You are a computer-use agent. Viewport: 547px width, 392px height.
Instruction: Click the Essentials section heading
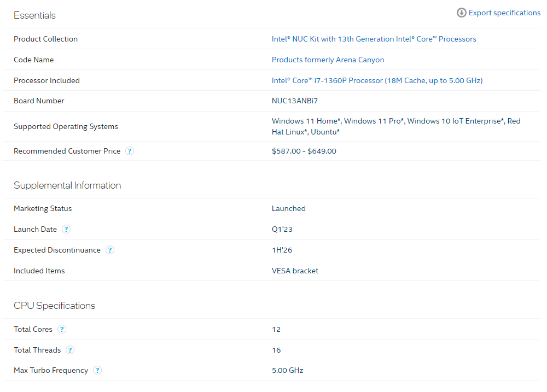coord(34,15)
